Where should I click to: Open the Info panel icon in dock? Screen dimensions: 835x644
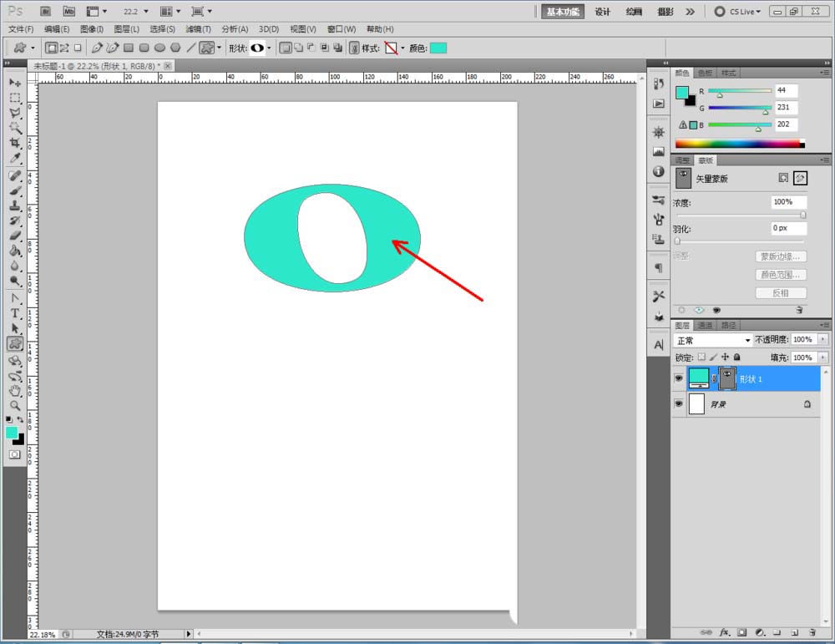click(x=659, y=171)
